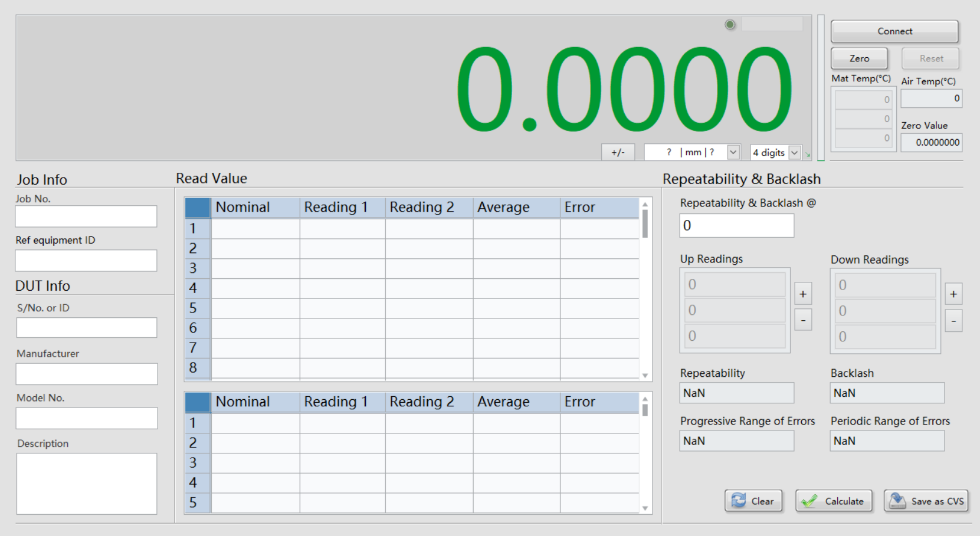
Task: Click the Job No. input field
Action: [86, 216]
